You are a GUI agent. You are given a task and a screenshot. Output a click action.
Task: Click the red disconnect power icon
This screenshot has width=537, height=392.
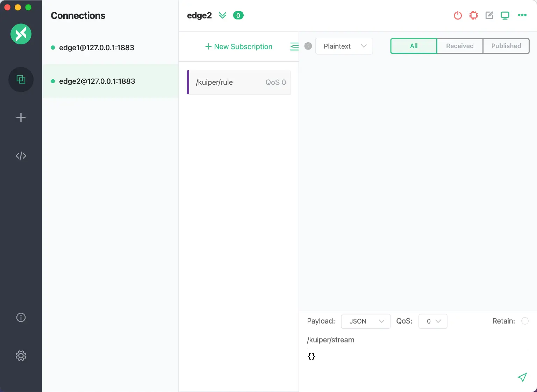(458, 15)
